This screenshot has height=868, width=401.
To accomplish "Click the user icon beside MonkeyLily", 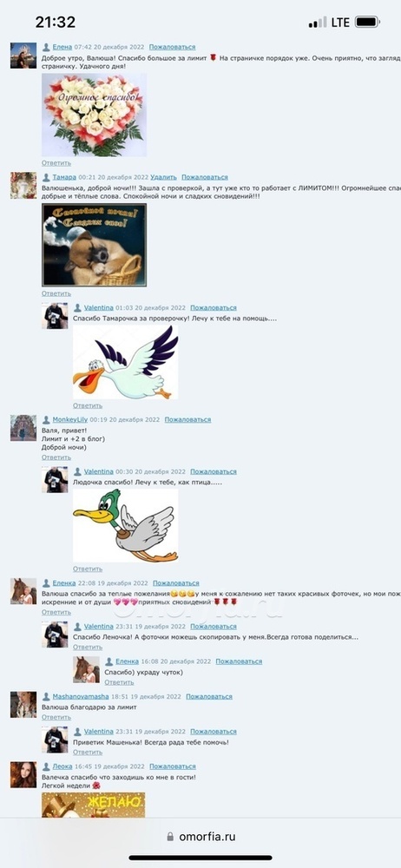I will (47, 420).
